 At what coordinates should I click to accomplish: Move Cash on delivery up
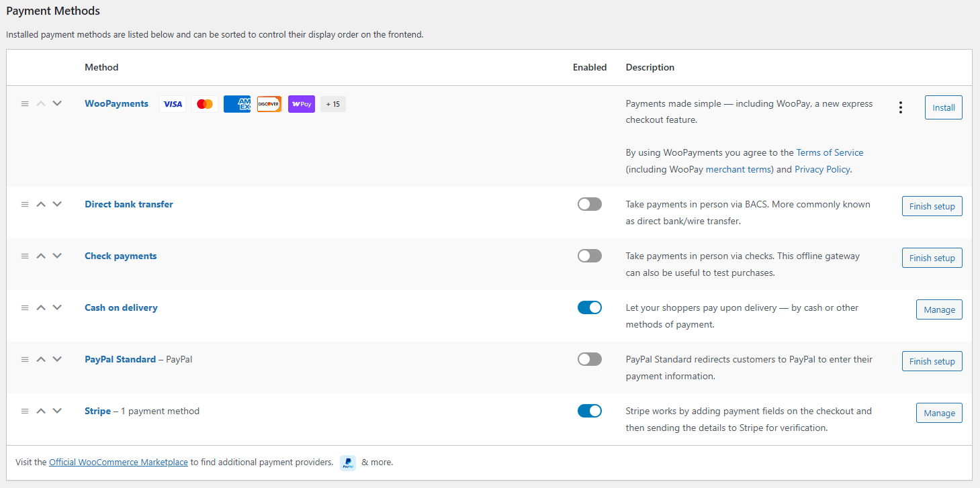pos(41,307)
